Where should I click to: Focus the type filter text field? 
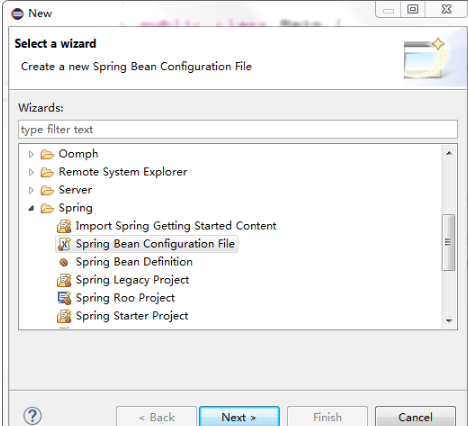point(238,129)
